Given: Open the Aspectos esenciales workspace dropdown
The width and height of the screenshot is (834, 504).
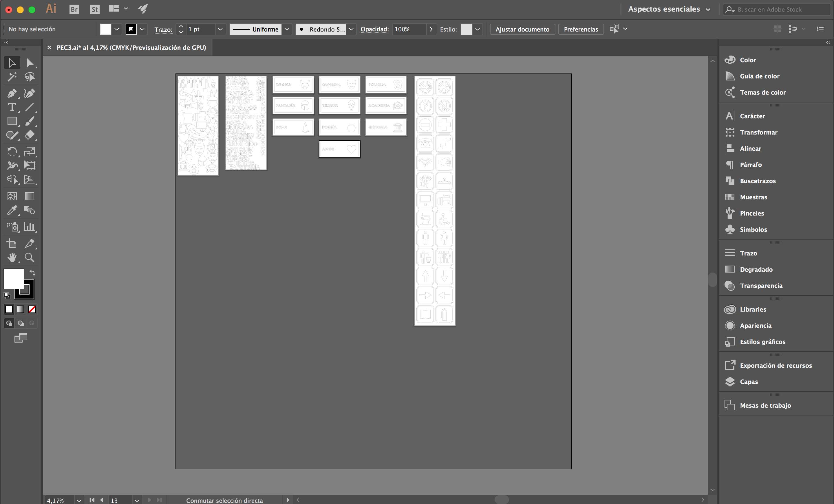Looking at the screenshot, I should 669,9.
